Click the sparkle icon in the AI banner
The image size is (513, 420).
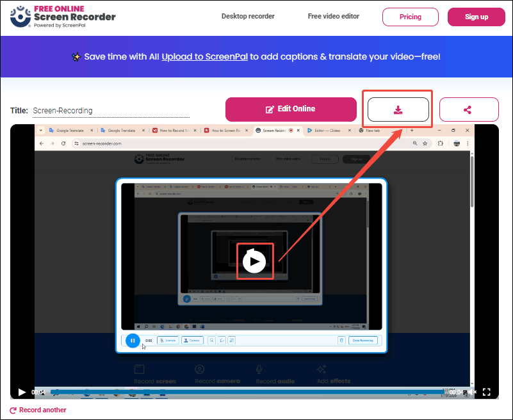click(x=76, y=56)
